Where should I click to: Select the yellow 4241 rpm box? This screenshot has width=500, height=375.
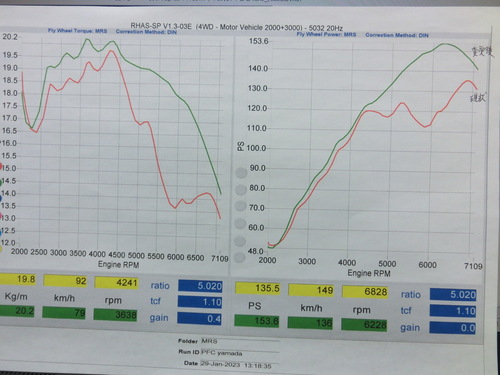[x=116, y=283]
